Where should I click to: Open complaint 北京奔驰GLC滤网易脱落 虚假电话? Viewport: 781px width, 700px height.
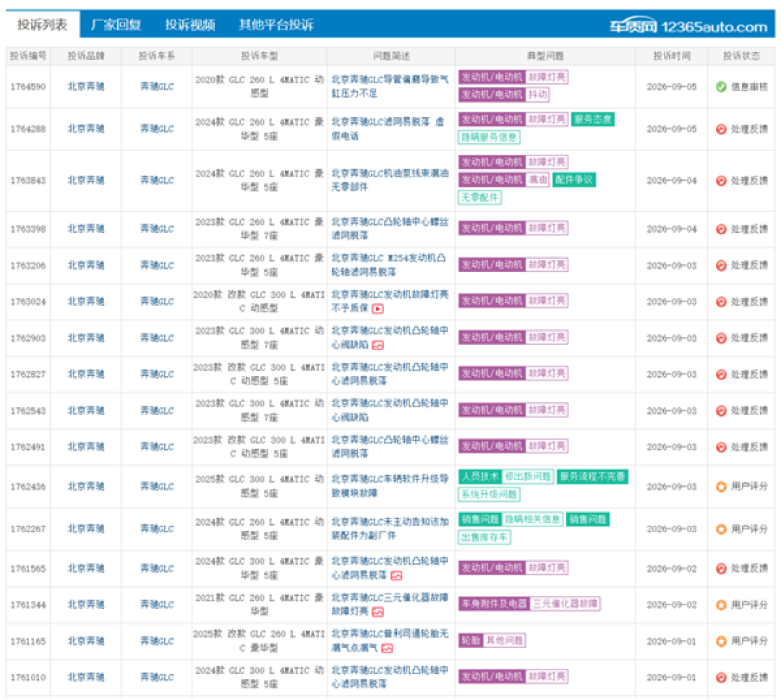pos(388,129)
